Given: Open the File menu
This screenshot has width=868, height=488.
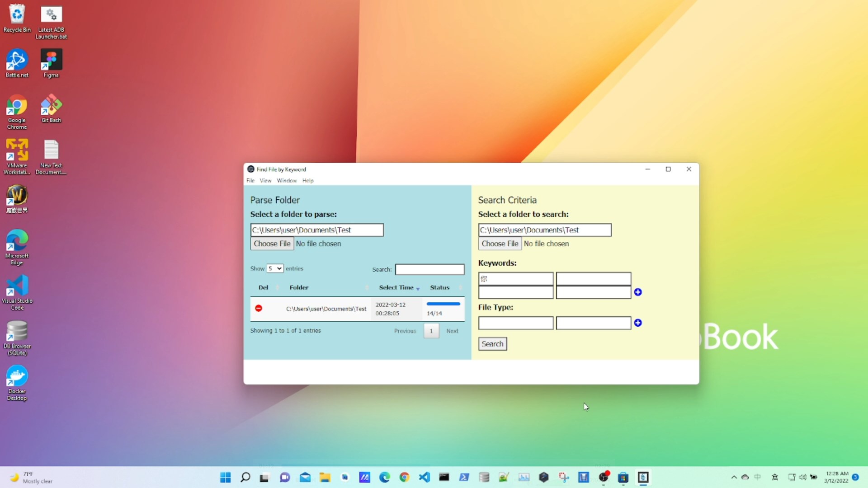Looking at the screenshot, I should click(x=250, y=181).
